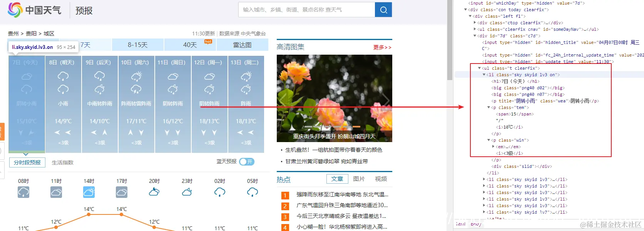The height and width of the screenshot is (231, 644).
Task: Click the 23时 night cloud icon
Action: coord(187,191)
